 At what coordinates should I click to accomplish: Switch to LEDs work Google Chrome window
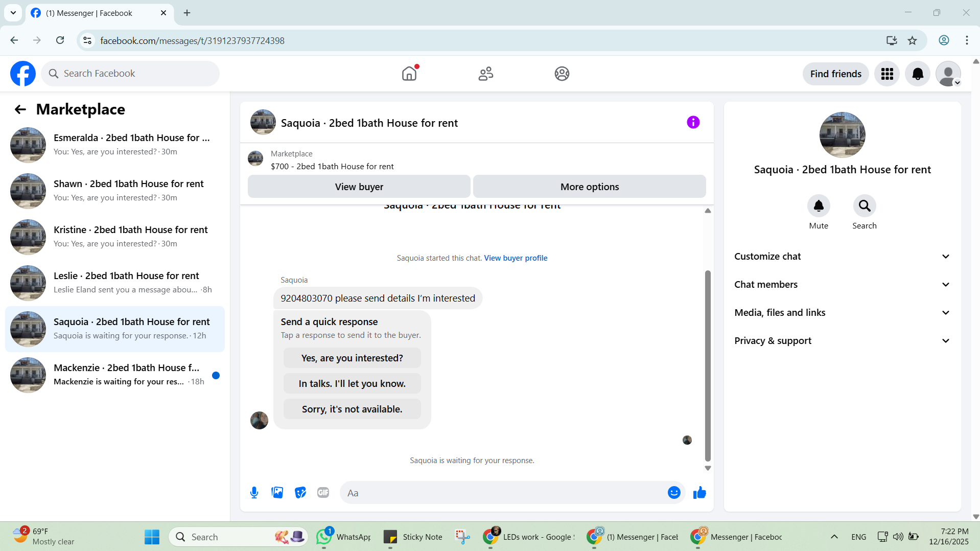click(529, 537)
